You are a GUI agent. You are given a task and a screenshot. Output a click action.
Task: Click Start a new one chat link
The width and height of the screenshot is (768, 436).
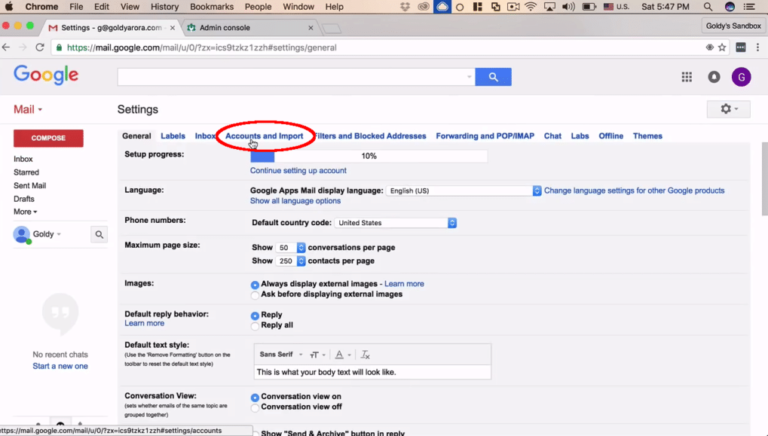point(60,366)
